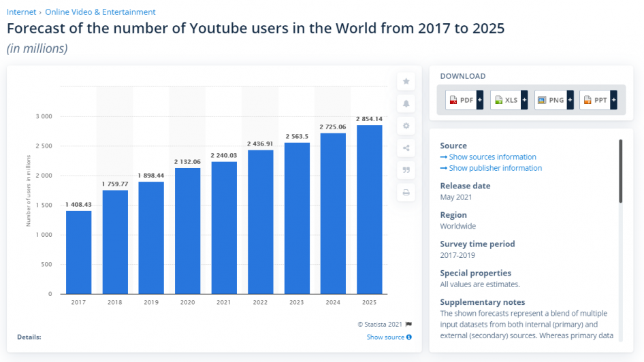Screen dimensions: 644x362
Task: Click the share icon beside chart
Action: coord(406,148)
